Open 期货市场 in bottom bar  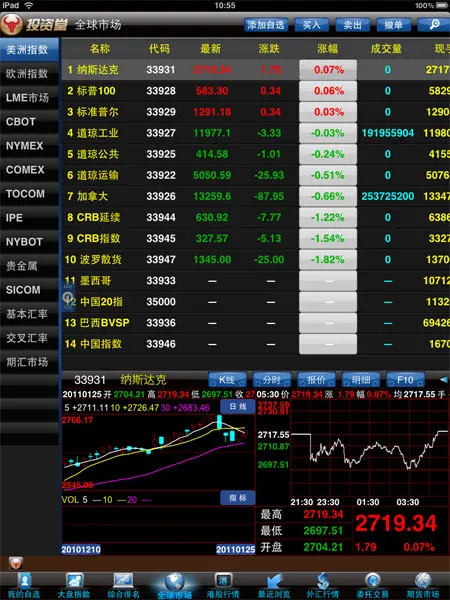[423, 586]
